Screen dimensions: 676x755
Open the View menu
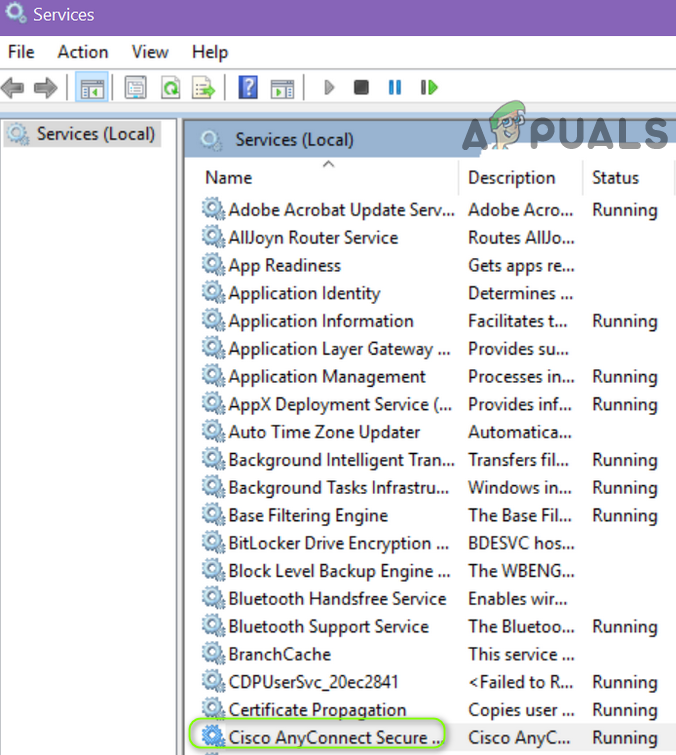pos(150,52)
